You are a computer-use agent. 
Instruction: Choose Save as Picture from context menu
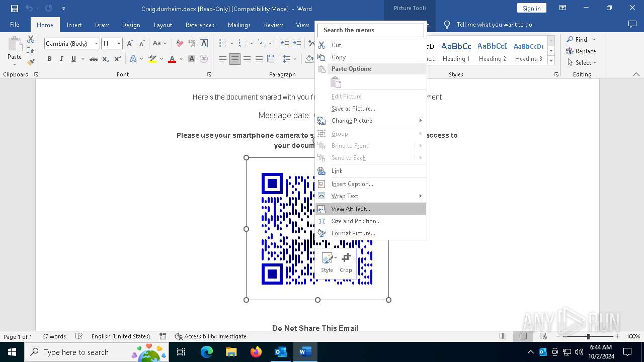point(371,109)
